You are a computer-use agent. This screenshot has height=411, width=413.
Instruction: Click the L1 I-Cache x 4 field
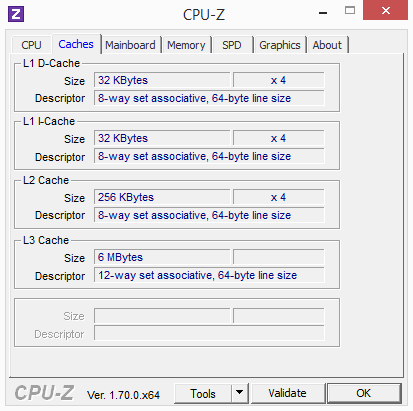(x=279, y=138)
